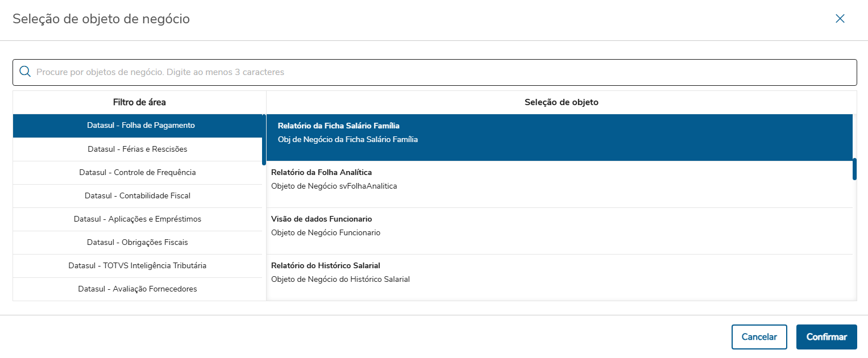Screen dimensions: 868x358
Task: Click the area filter list scrollbar
Action: pos(264,140)
